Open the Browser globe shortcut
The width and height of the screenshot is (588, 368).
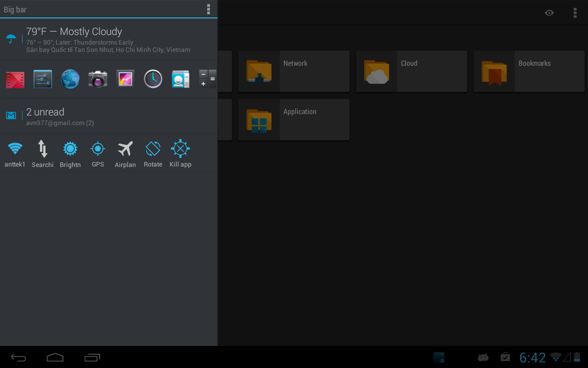pyautogui.click(x=70, y=79)
